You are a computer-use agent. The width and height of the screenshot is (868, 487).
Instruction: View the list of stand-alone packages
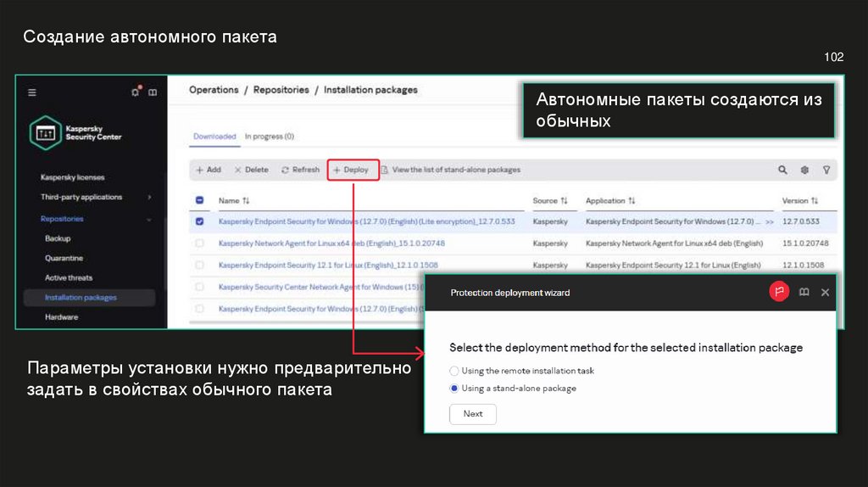click(451, 170)
